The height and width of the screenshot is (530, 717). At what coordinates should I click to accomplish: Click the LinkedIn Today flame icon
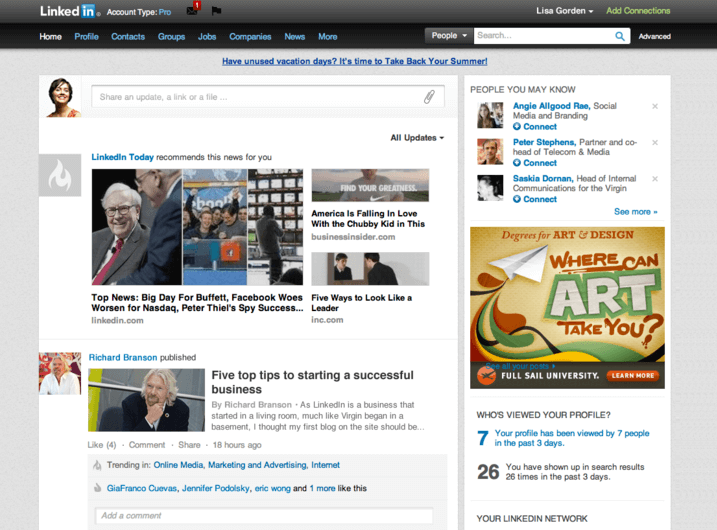[x=60, y=175]
